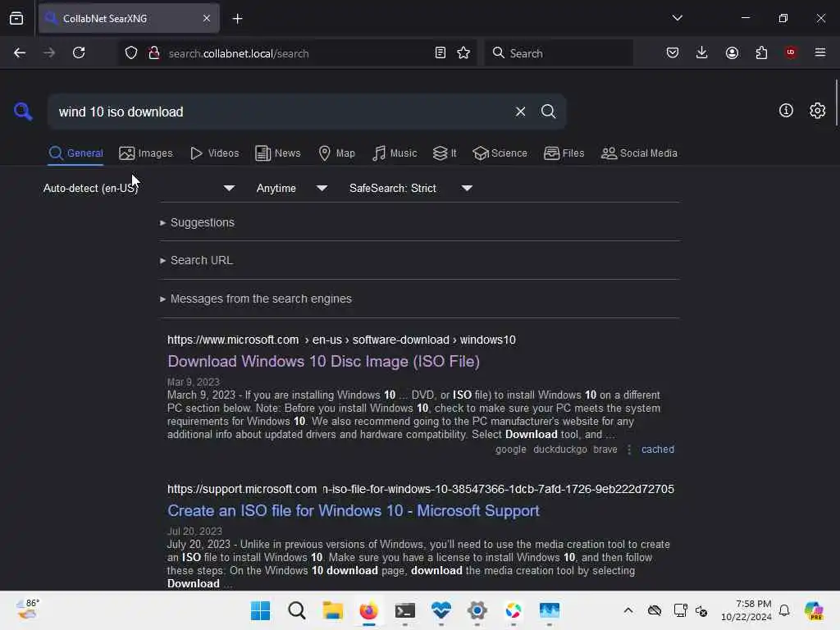Select the General category tab

pos(75,153)
